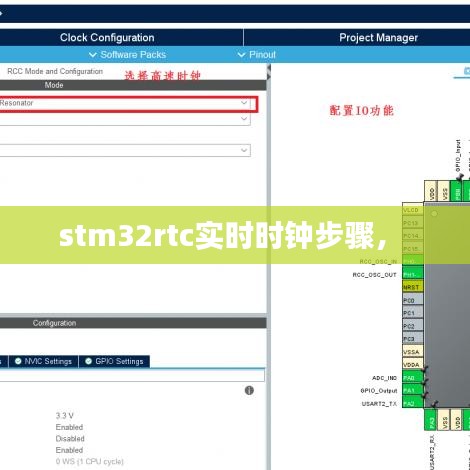
Task: Select the green PA2 pin
Action: pos(413,403)
